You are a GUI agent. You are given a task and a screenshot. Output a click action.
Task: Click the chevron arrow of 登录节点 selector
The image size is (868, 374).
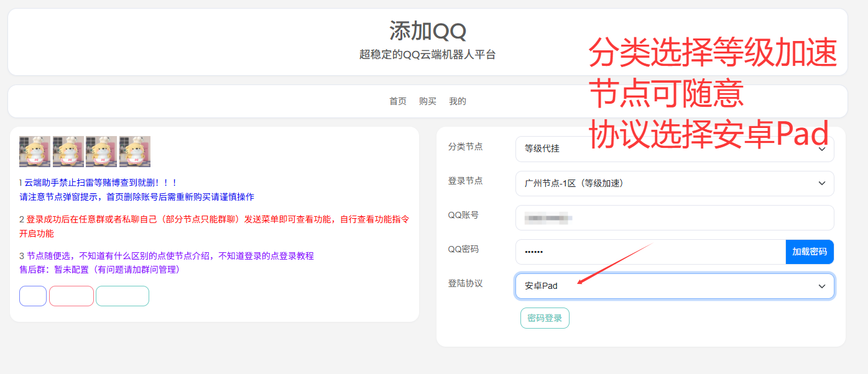pos(821,183)
